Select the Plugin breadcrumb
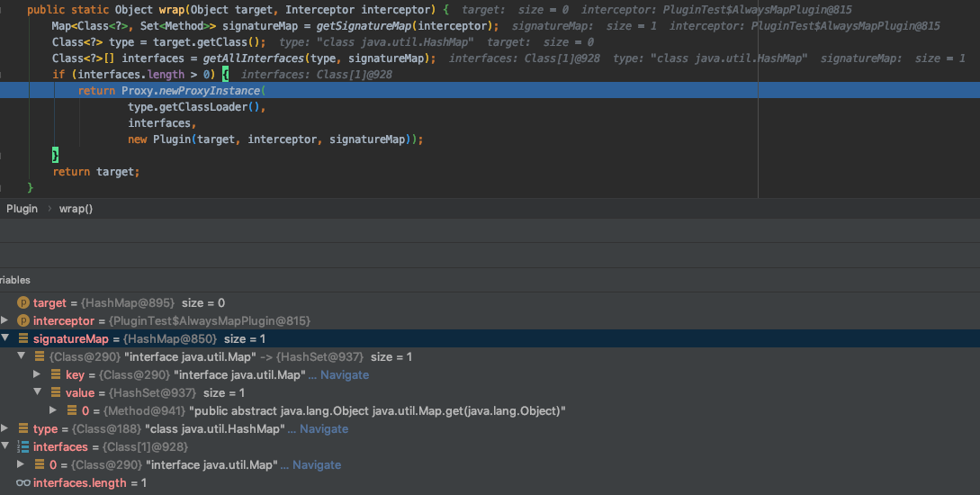 click(x=22, y=209)
